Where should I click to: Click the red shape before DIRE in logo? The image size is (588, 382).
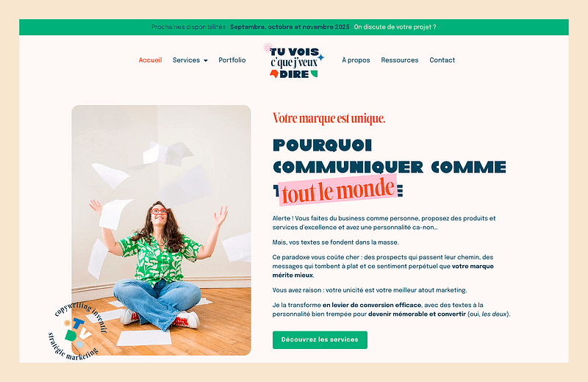tap(274, 73)
